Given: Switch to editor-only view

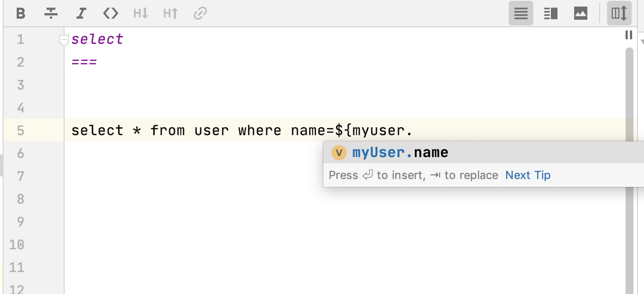Looking at the screenshot, I should click(521, 14).
